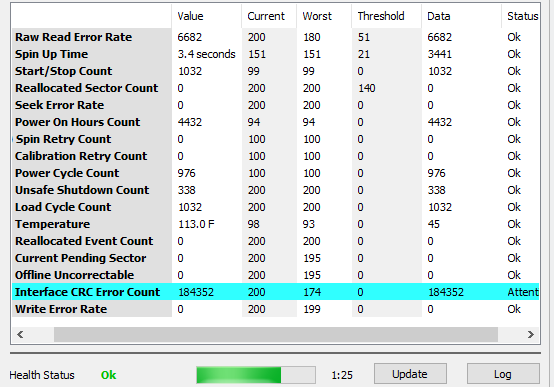Select the Current Pending Sector row
The height and width of the screenshot is (387, 554).
(276, 258)
